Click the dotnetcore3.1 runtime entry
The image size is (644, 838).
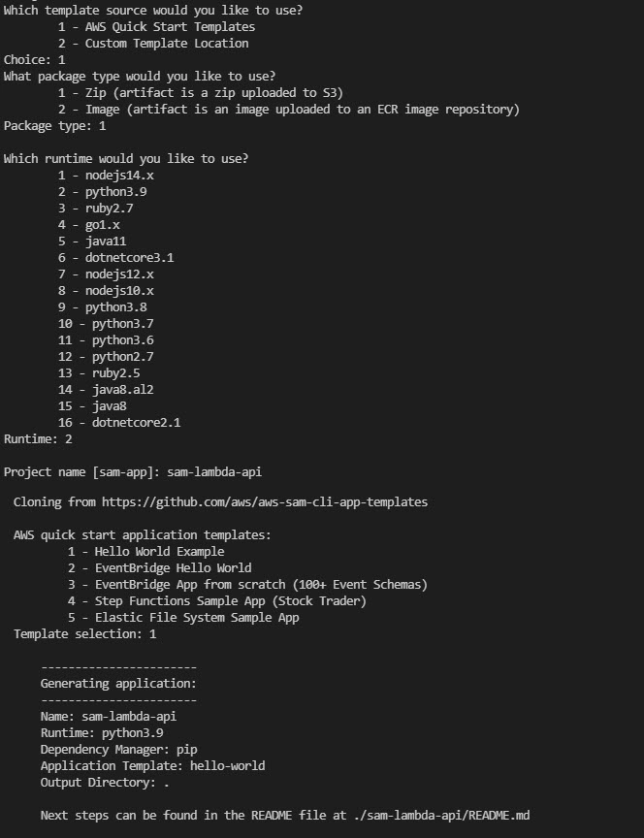116,258
